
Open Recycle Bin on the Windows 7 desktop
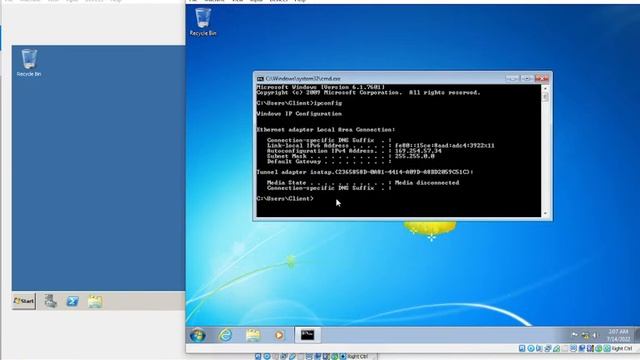(203, 22)
